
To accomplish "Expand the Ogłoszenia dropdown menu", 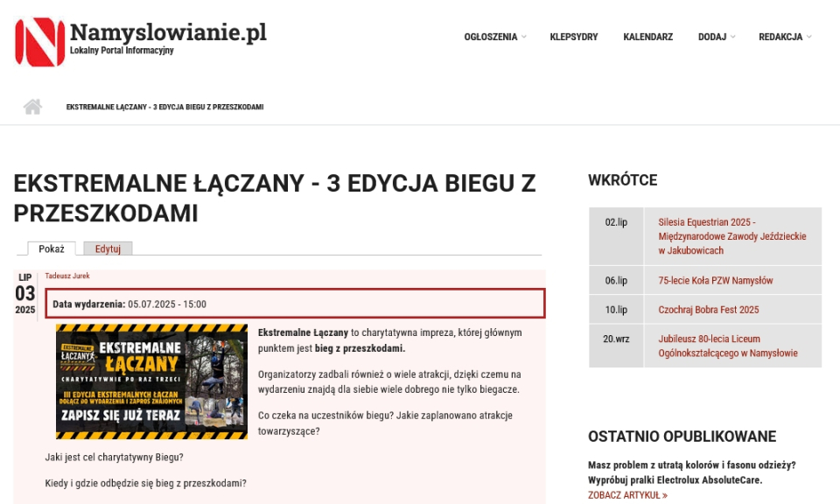I will [x=494, y=37].
